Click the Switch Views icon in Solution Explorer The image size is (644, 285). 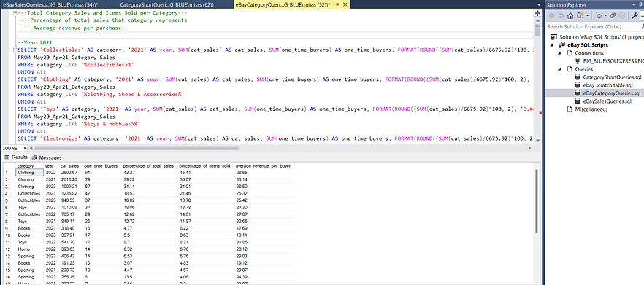click(x=579, y=15)
